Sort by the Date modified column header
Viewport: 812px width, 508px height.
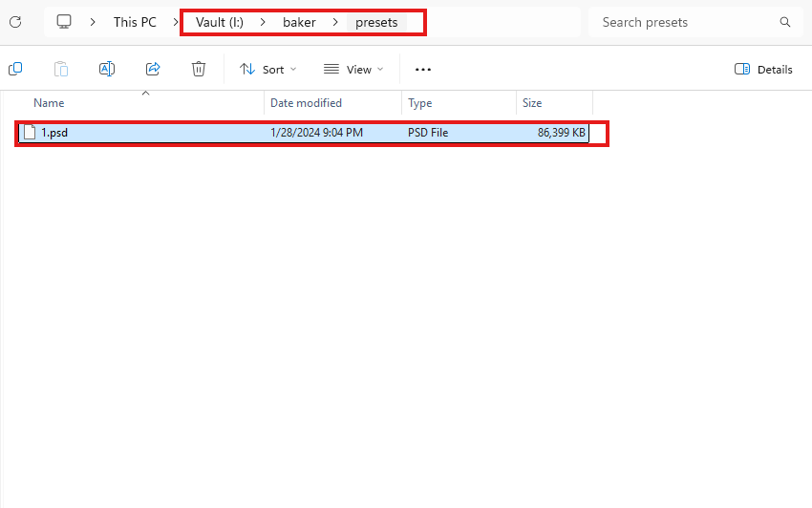306,103
